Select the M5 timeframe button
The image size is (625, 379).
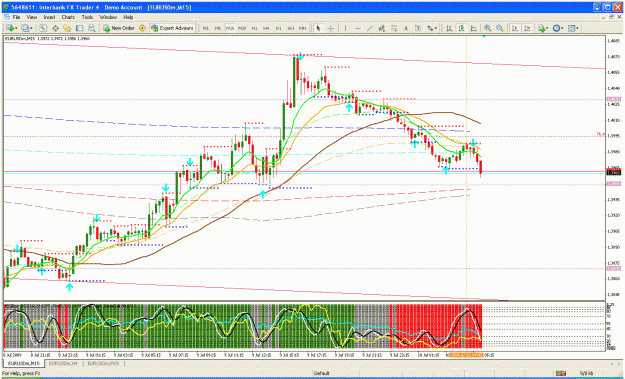click(x=218, y=28)
